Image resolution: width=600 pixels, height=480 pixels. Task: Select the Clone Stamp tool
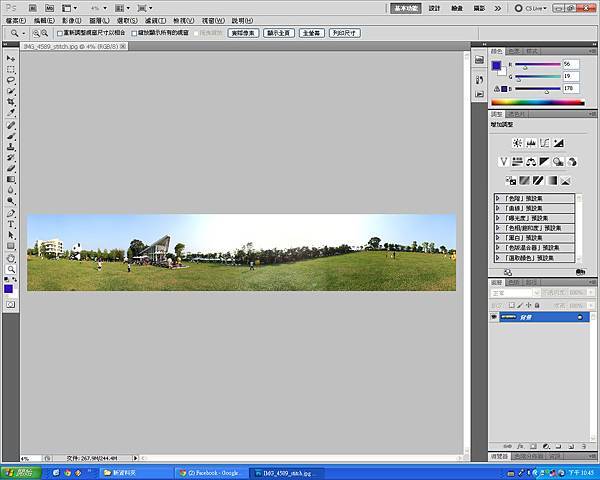(11, 147)
